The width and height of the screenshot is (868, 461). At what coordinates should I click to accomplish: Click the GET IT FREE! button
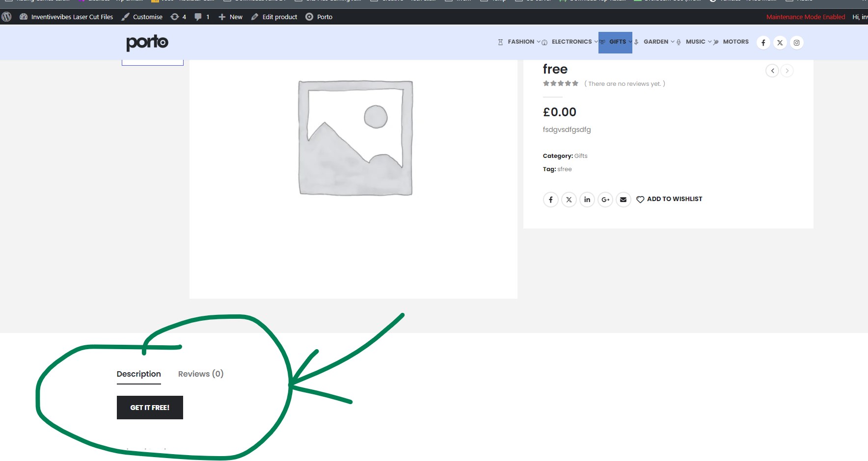click(x=150, y=408)
